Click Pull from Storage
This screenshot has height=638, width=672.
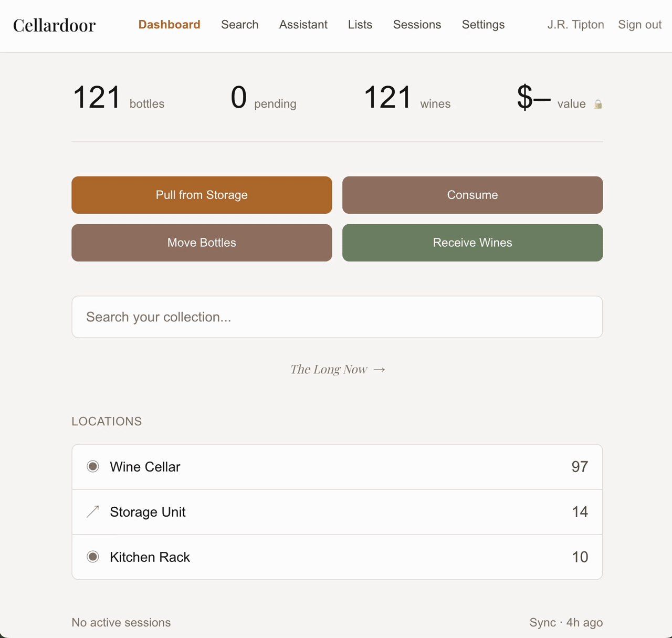[x=202, y=195]
